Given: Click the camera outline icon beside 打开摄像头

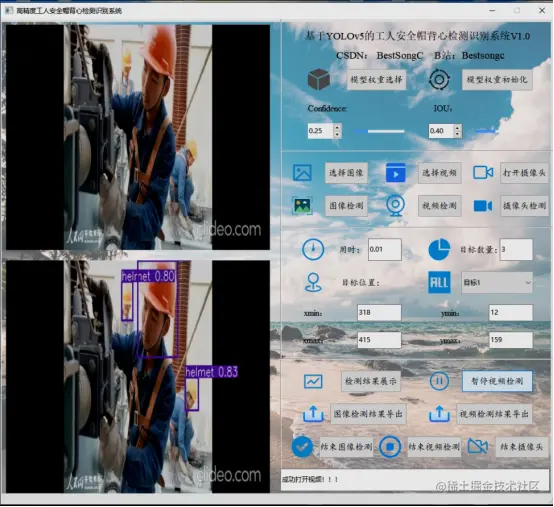Looking at the screenshot, I should pyautogui.click(x=483, y=172).
